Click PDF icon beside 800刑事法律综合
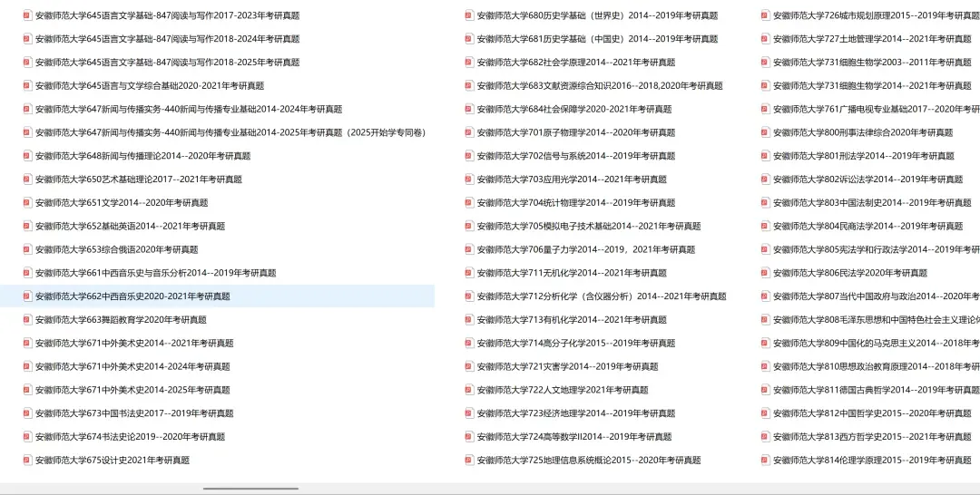 (766, 132)
